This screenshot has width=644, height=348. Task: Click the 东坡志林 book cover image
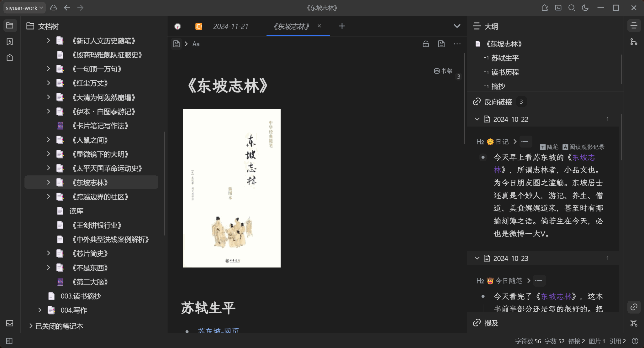231,188
